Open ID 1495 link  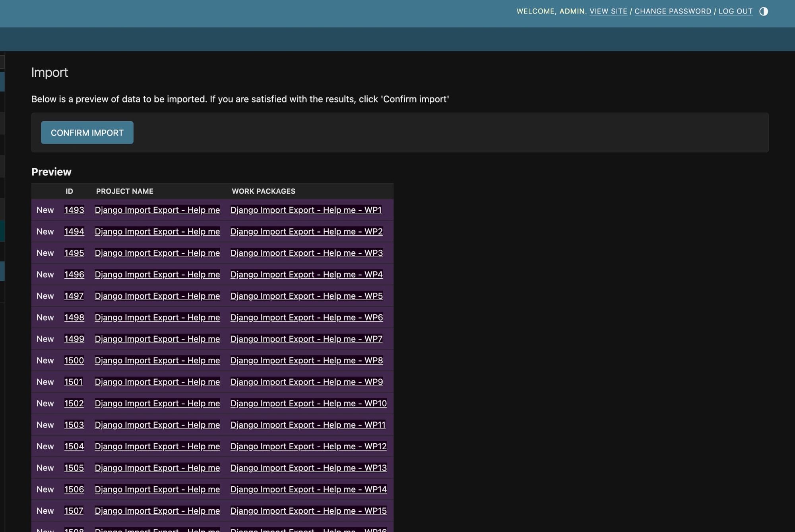pos(74,253)
